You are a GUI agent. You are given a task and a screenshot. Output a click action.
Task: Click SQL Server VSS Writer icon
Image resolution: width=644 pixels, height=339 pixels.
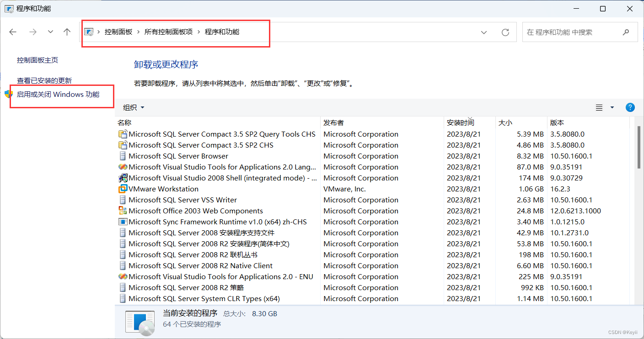[123, 200]
